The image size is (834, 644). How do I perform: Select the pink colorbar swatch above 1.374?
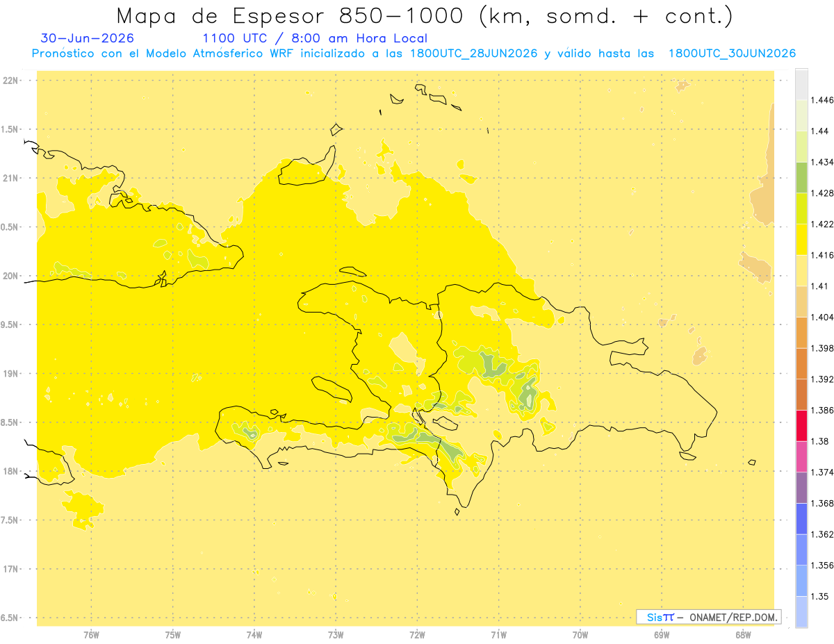[801, 456]
